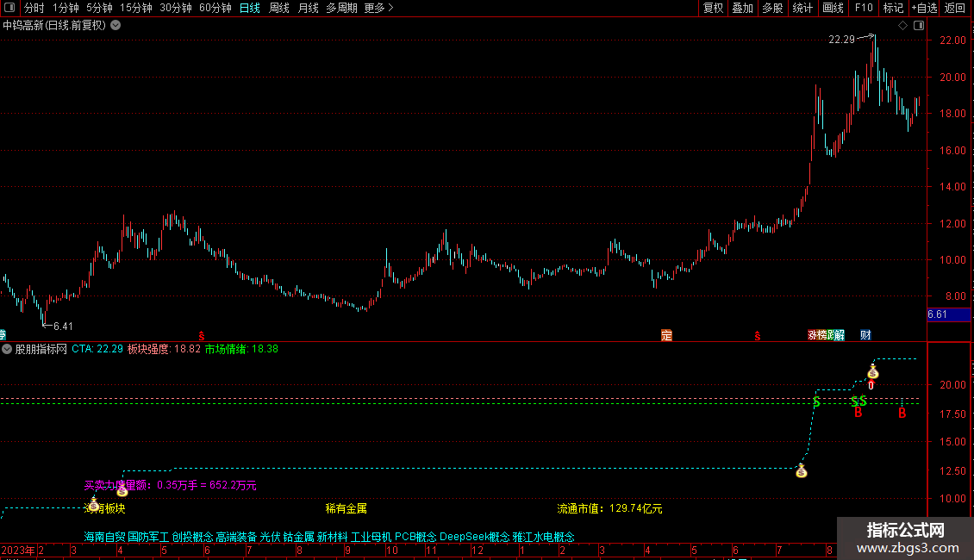Expand the 更多 periods menu
This screenshot has height=560, width=974.
(379, 8)
